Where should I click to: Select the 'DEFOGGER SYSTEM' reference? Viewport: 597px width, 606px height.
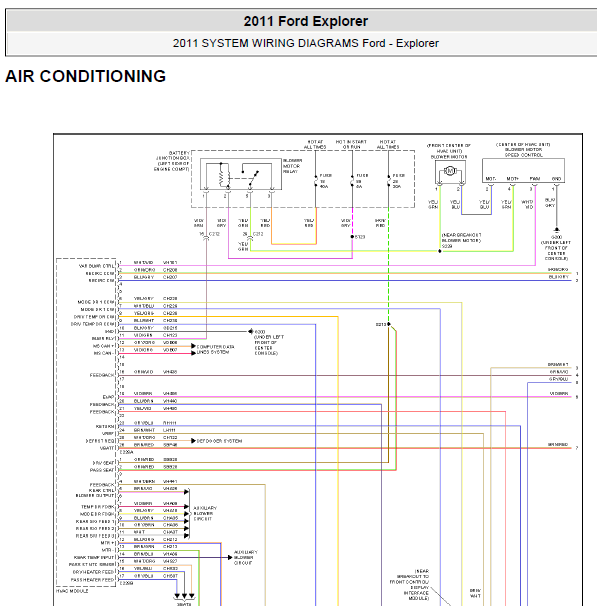(219, 441)
